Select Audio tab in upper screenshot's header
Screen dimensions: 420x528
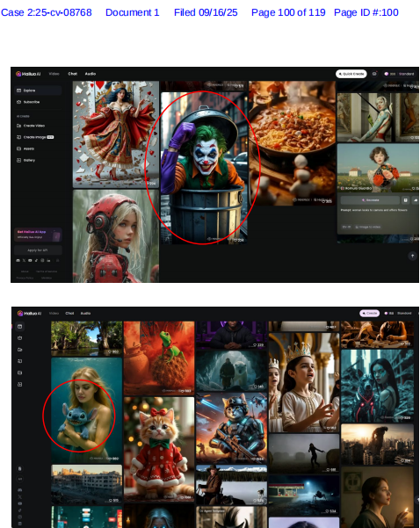91,74
